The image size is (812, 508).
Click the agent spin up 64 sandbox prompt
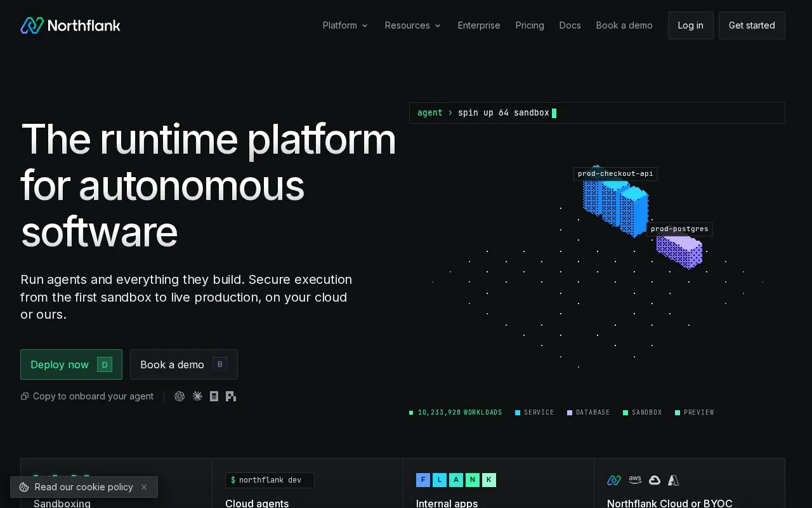pos(597,113)
